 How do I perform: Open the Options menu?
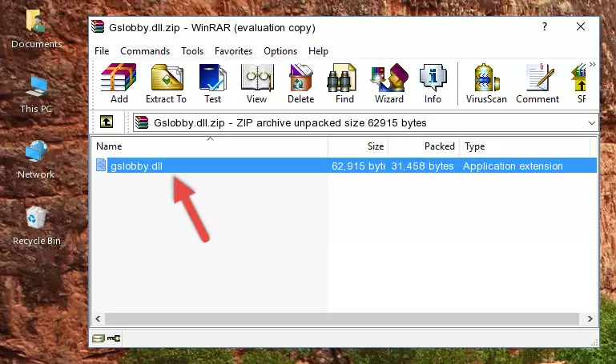(280, 51)
